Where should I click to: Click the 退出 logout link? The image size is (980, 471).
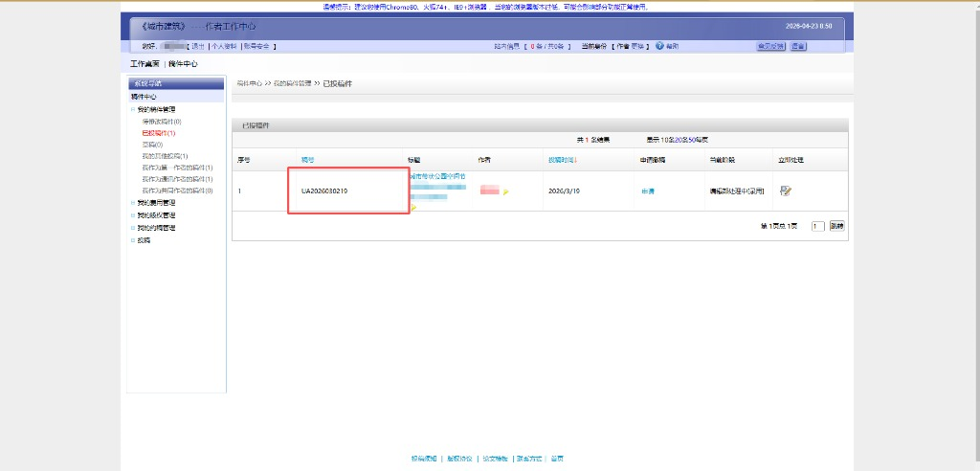pos(198,46)
